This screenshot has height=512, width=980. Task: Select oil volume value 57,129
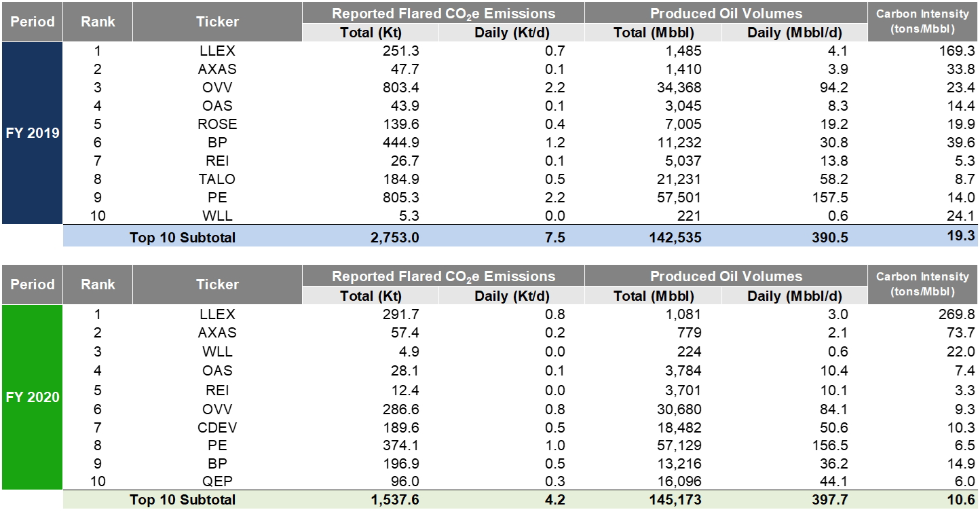tap(679, 446)
